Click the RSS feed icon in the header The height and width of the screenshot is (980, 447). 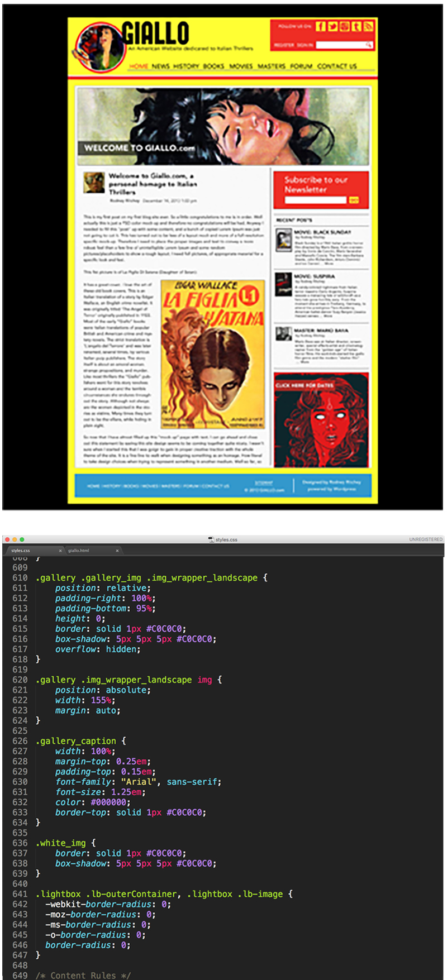(x=368, y=26)
